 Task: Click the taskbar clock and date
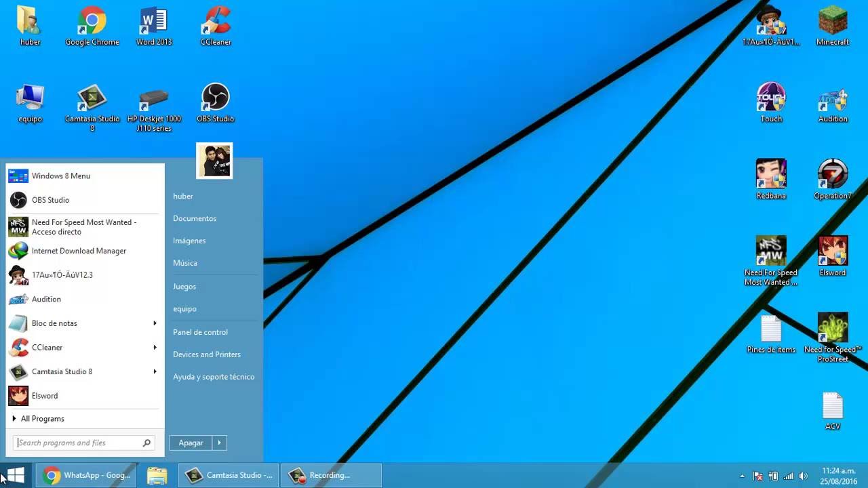pos(838,476)
